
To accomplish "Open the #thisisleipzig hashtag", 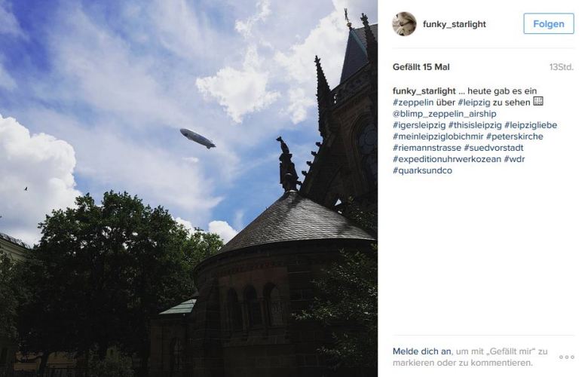I will (x=475, y=125).
